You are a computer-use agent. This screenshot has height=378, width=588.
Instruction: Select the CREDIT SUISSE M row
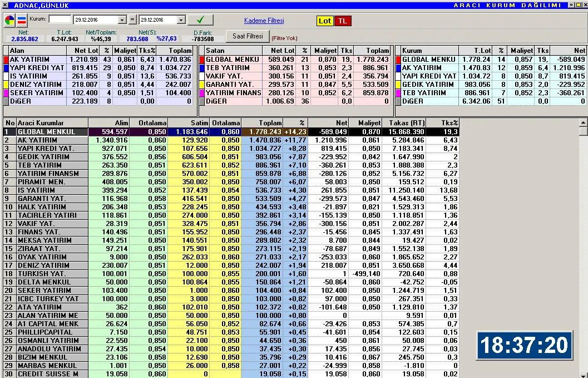[x=231, y=374]
